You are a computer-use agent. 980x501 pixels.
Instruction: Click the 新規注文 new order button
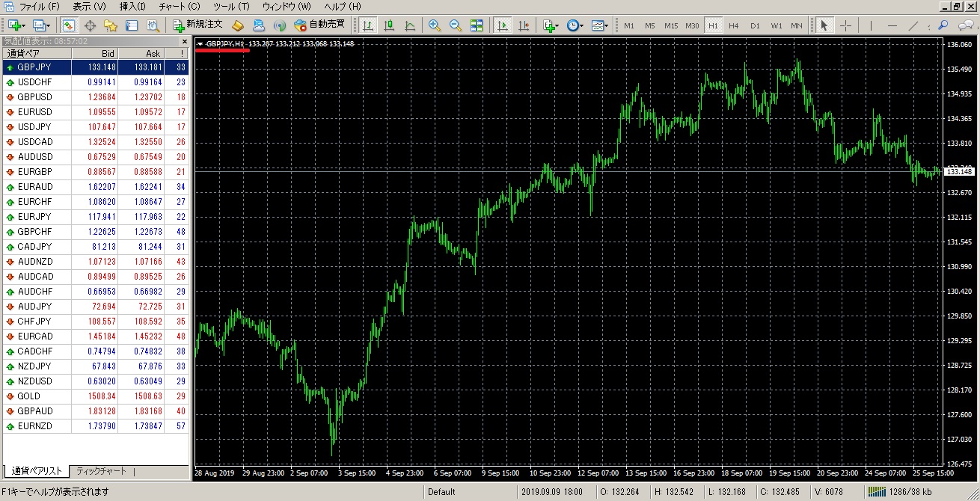tap(197, 25)
